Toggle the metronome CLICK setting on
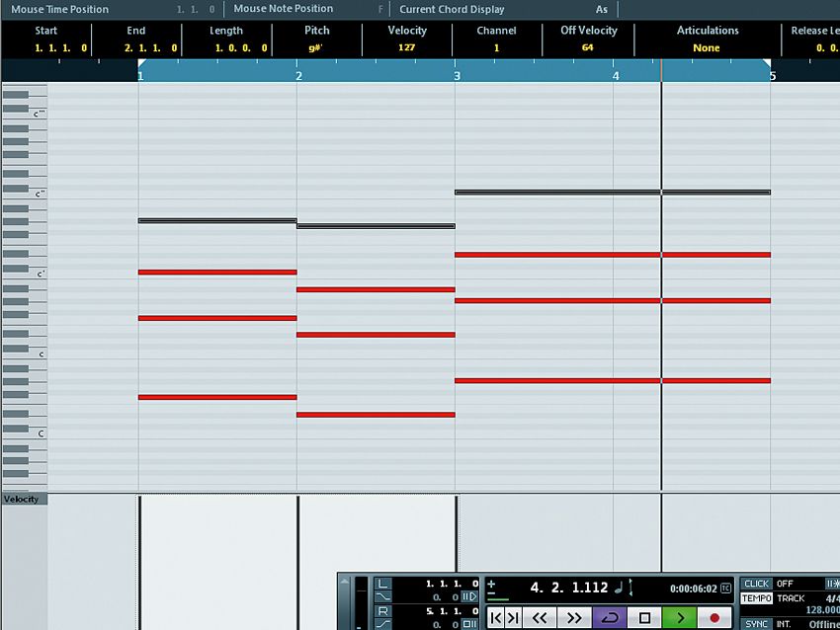 [x=755, y=583]
